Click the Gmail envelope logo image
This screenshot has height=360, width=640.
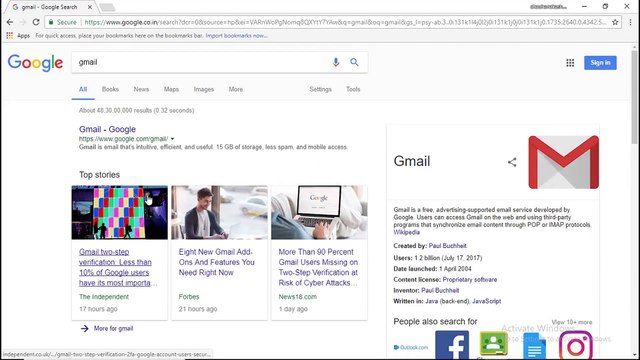click(564, 162)
